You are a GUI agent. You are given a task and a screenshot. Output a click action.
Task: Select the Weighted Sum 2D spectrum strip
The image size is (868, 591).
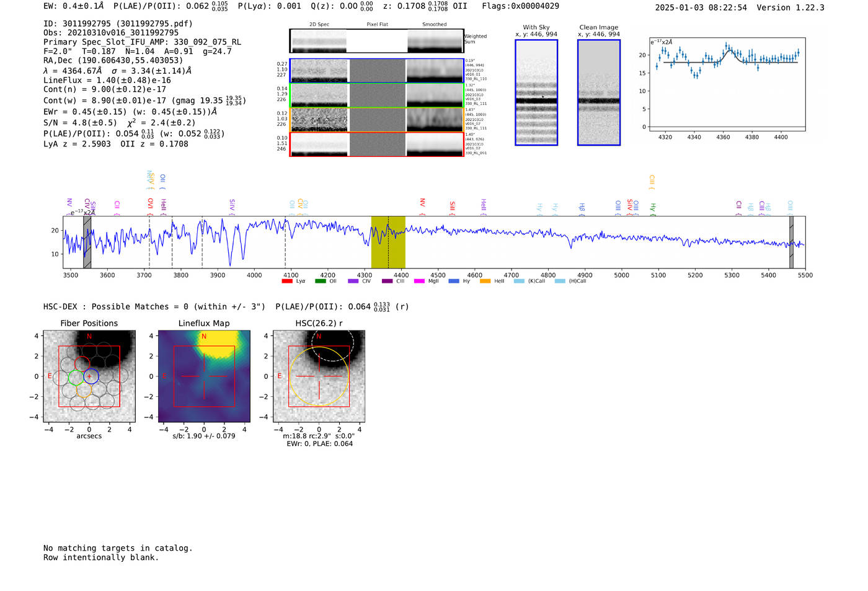(376, 41)
